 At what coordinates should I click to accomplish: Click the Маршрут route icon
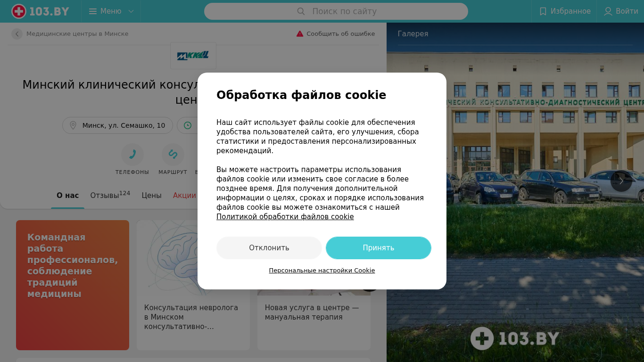(173, 155)
